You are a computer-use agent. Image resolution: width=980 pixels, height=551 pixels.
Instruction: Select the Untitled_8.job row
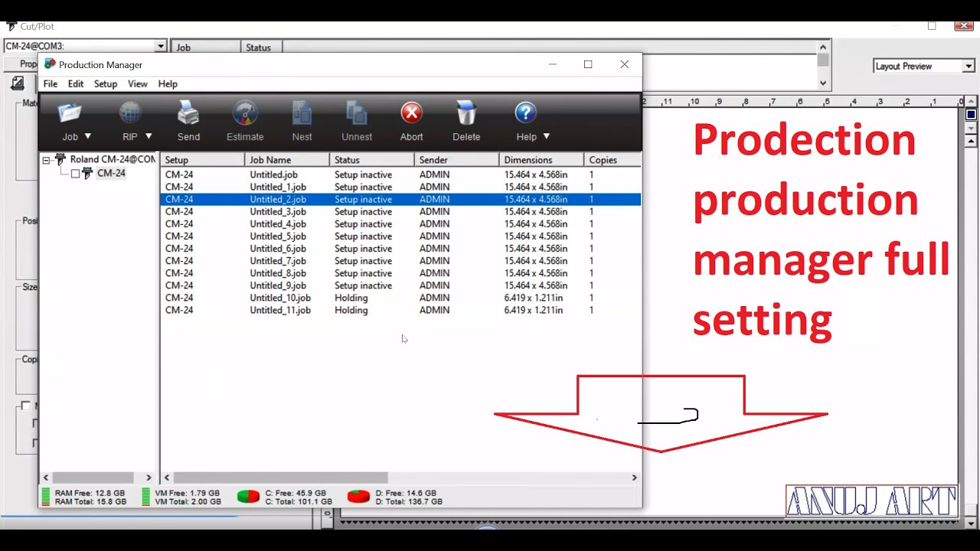401,272
